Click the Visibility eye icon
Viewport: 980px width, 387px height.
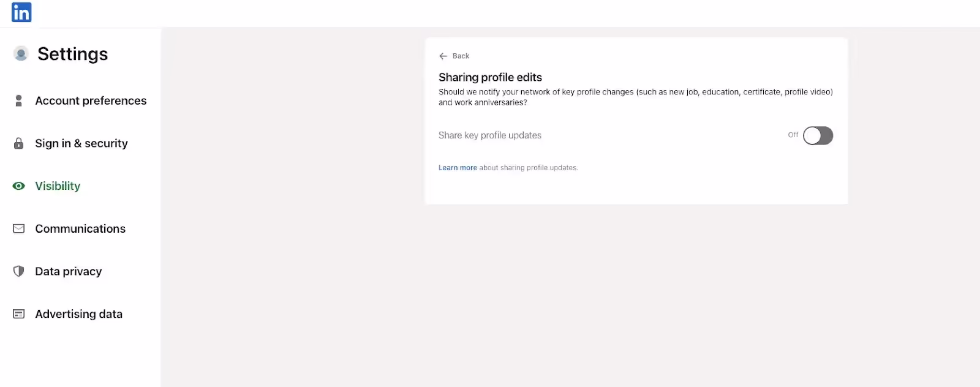pos(19,186)
